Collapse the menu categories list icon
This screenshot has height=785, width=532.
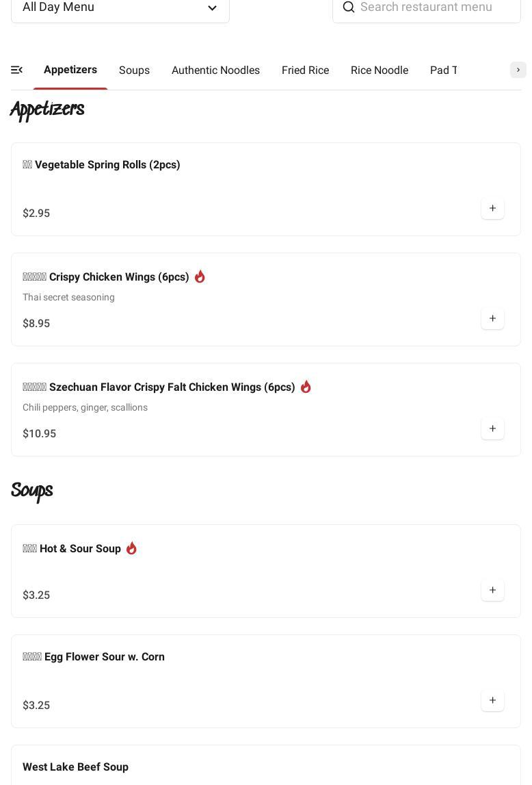[17, 70]
